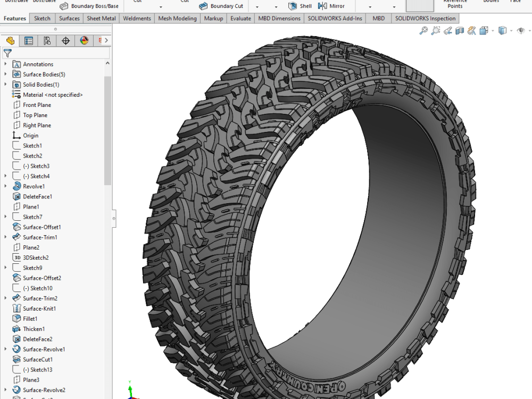Open the Evaluate ribbon tab
The height and width of the screenshot is (399, 532).
pos(240,18)
